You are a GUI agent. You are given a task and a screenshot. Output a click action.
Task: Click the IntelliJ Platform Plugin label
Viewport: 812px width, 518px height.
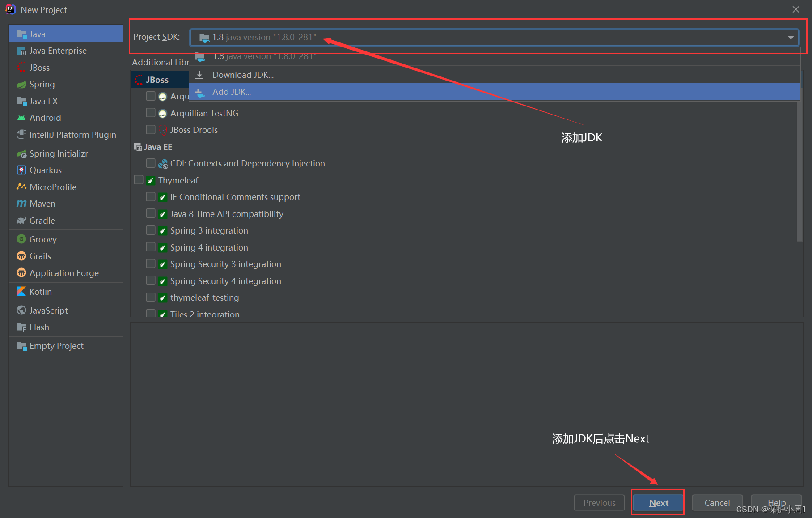coord(72,135)
